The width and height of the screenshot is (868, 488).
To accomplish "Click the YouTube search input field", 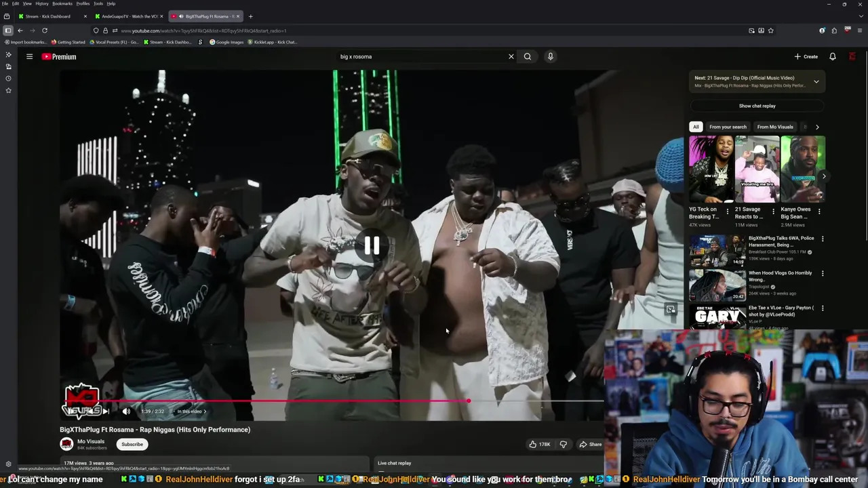I will [420, 56].
